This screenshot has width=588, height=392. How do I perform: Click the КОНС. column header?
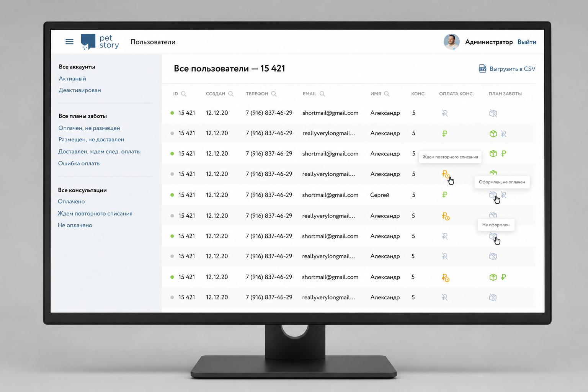click(418, 94)
